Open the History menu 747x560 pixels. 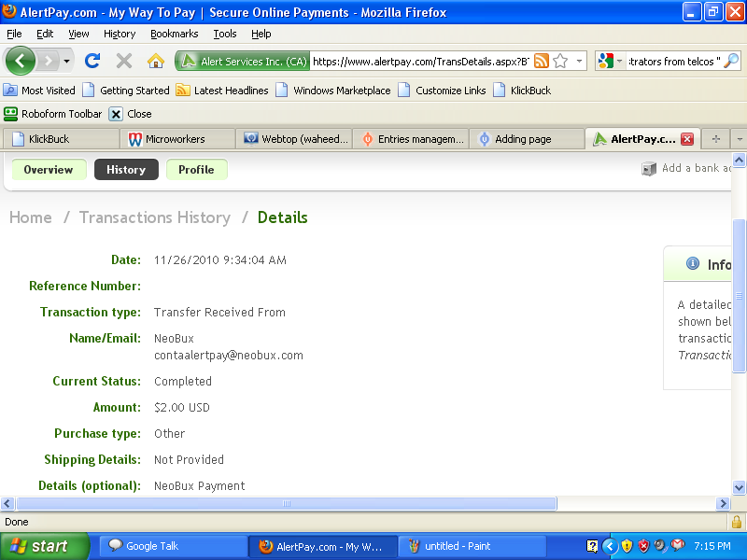(120, 34)
